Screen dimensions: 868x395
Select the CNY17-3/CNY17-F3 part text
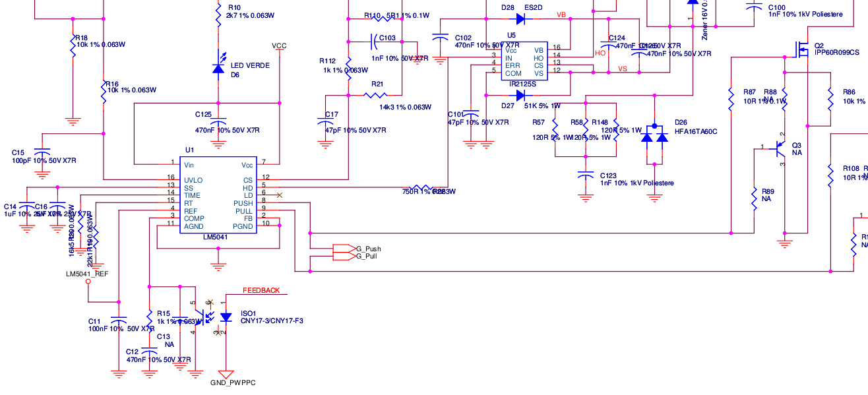click(272, 321)
